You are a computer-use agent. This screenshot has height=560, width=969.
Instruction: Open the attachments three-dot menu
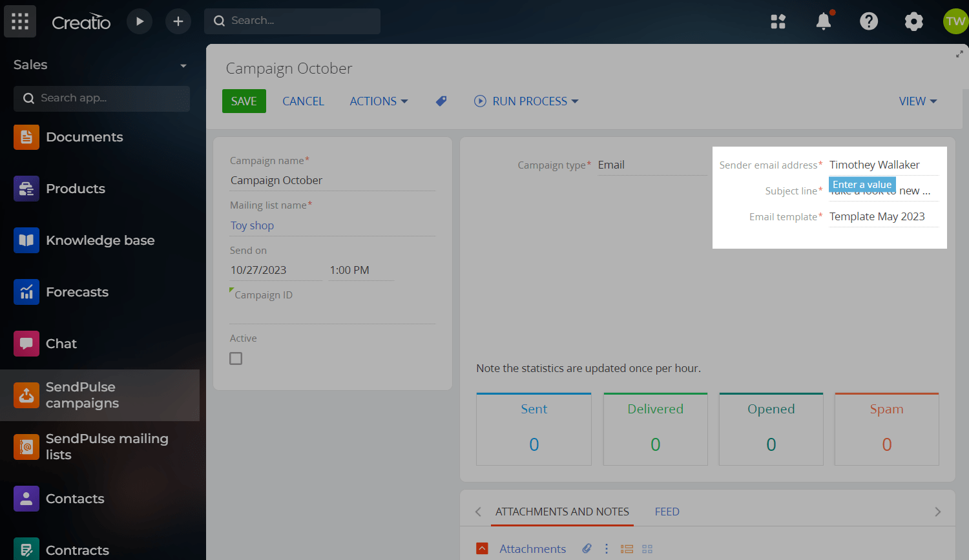pos(607,548)
